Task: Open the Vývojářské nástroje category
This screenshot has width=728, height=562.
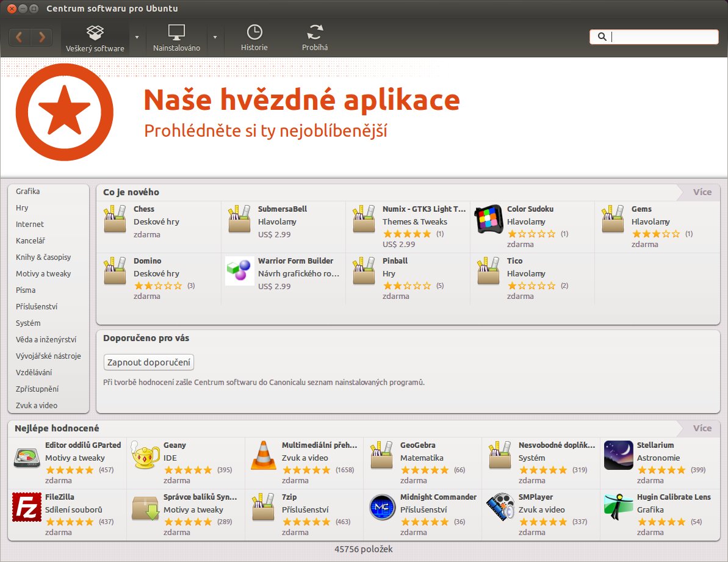Action: click(48, 356)
